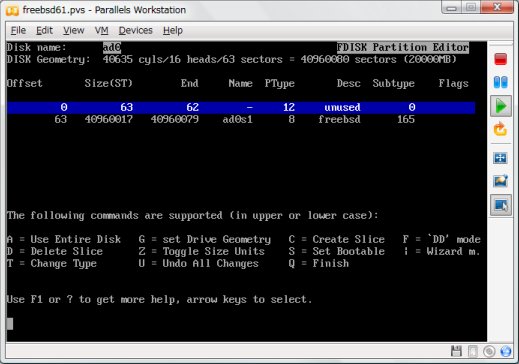Screen dimensions: 519x364
Task: Pause the virtual machine with the blue icon
Action: pyautogui.click(x=500, y=82)
